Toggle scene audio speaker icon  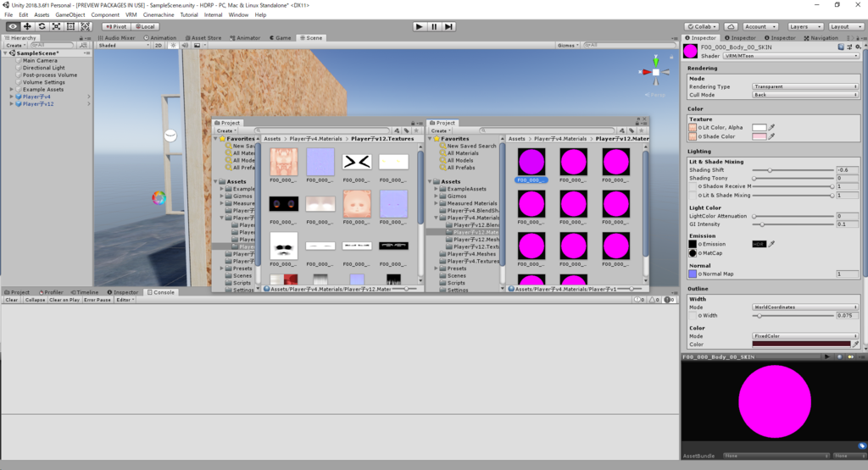(185, 46)
